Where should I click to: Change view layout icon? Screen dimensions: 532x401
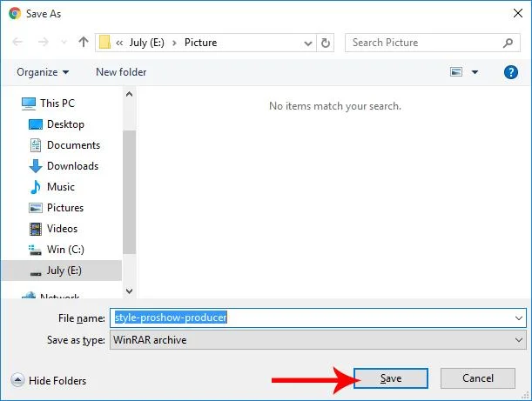pos(457,72)
